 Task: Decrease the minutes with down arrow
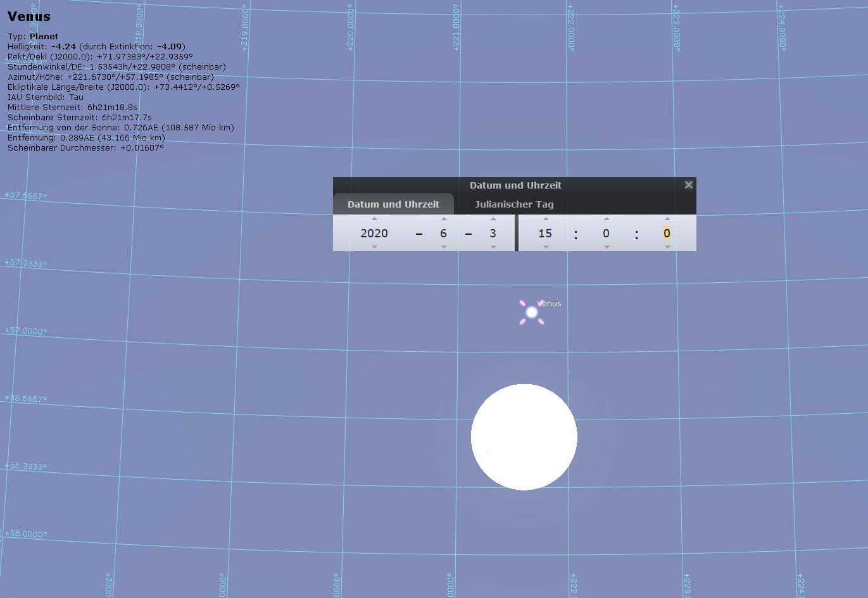(x=607, y=247)
